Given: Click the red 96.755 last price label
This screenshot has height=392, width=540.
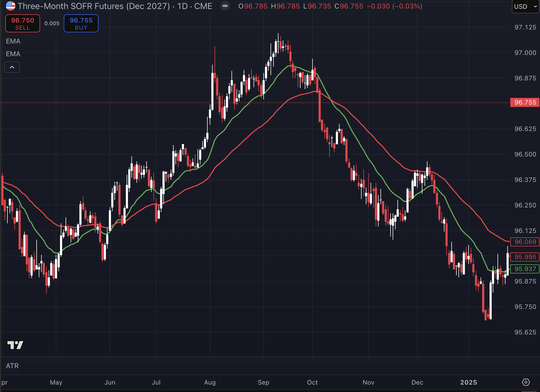Looking at the screenshot, I should coord(525,102).
